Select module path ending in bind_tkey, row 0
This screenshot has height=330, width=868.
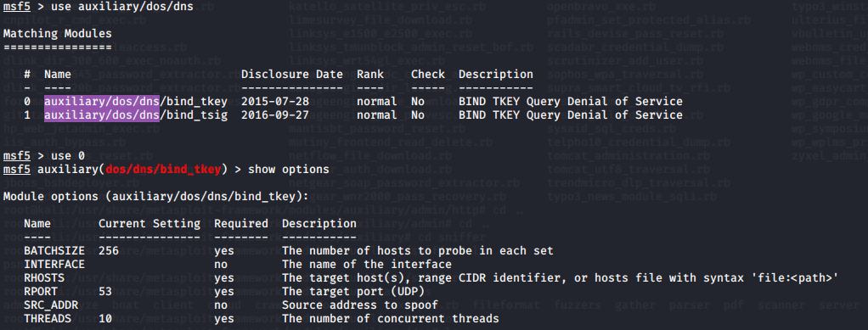(x=136, y=101)
